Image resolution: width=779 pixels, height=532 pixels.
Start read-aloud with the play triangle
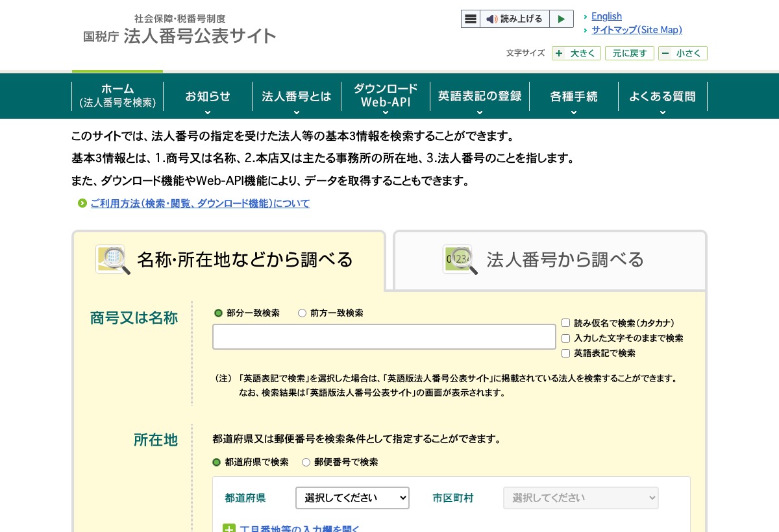[x=562, y=19]
